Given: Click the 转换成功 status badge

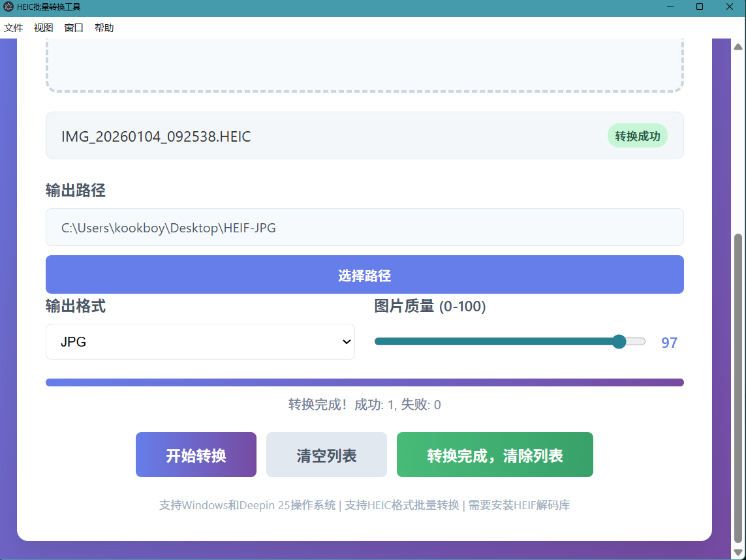Looking at the screenshot, I should tap(638, 136).
